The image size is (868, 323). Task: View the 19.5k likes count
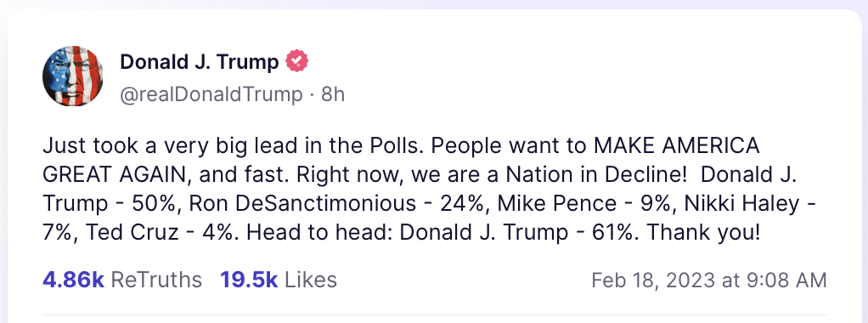tap(249, 280)
